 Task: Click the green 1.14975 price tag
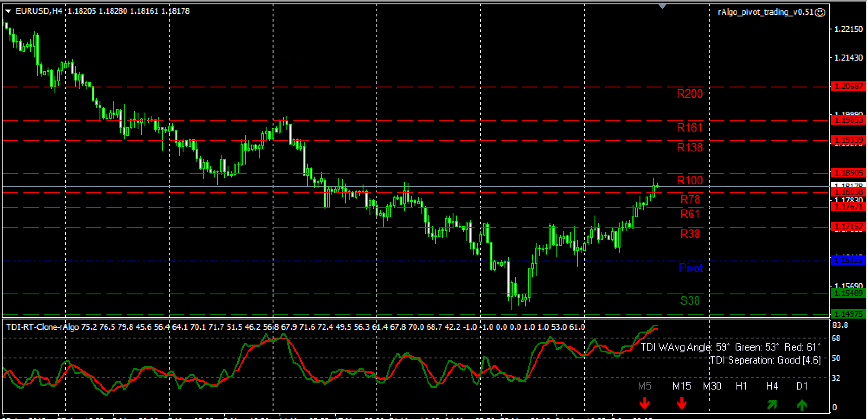[849, 314]
